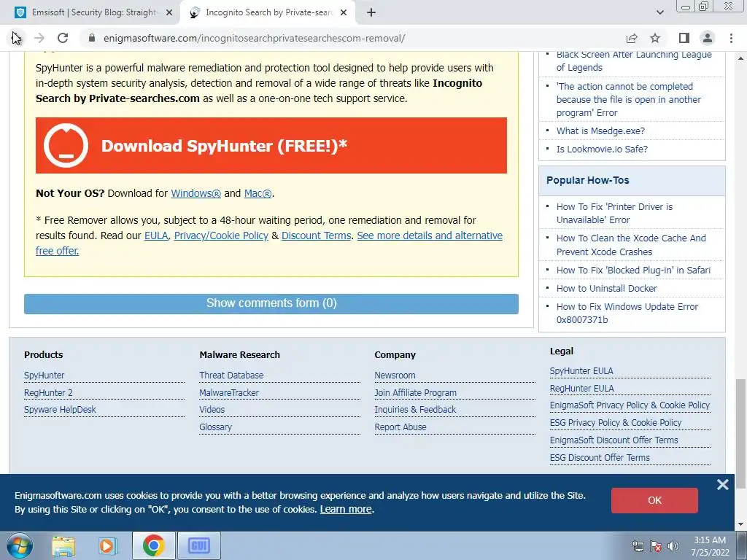Accept cookies with OK button
This screenshot has height=560, width=747.
coord(654,500)
